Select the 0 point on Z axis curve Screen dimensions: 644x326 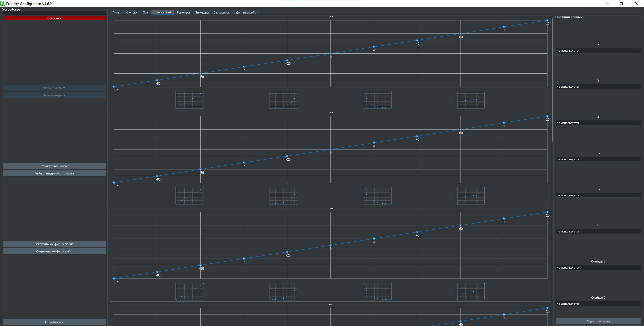tap(330, 245)
